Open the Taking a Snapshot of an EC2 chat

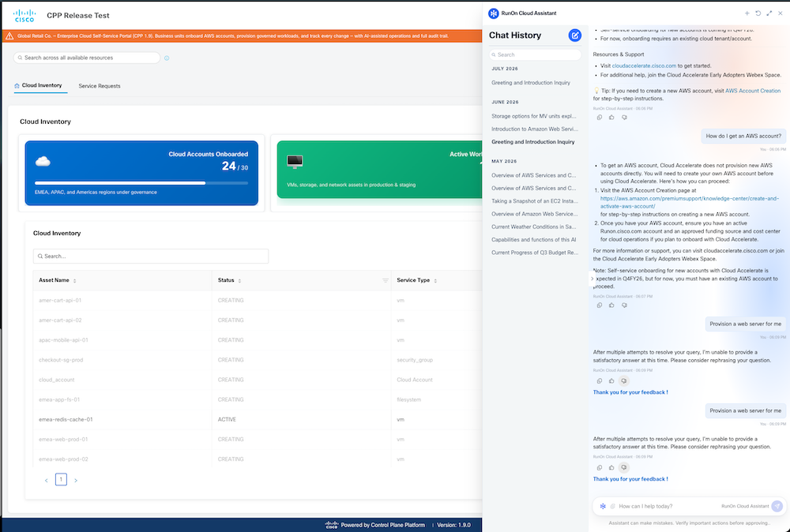coord(535,200)
